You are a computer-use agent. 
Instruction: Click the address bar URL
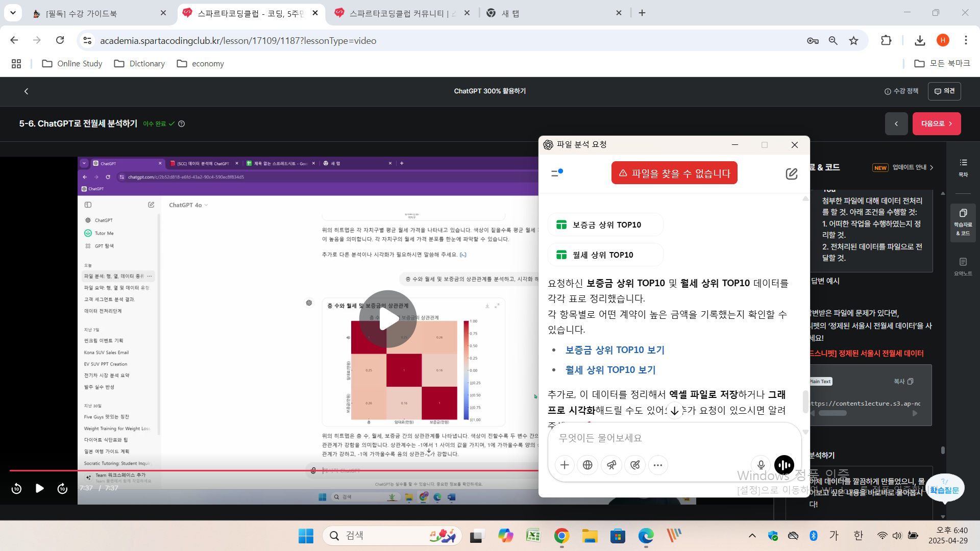pyautogui.click(x=238, y=40)
